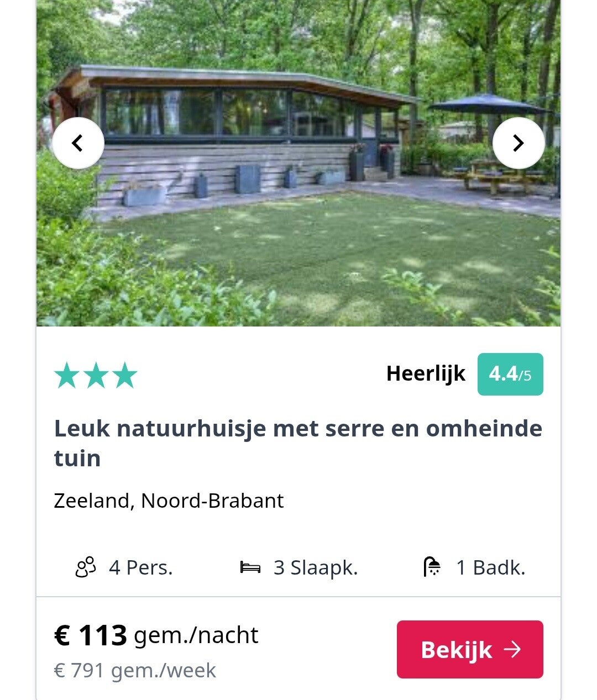The width and height of the screenshot is (597, 700).
Task: Click the location Zeeland, Noord-Brabant
Action: pos(169,501)
